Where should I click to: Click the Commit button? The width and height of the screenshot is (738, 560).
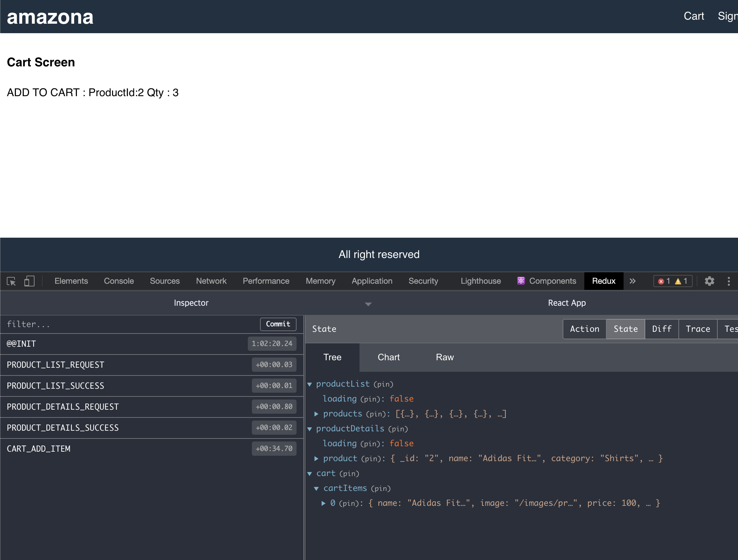278,324
